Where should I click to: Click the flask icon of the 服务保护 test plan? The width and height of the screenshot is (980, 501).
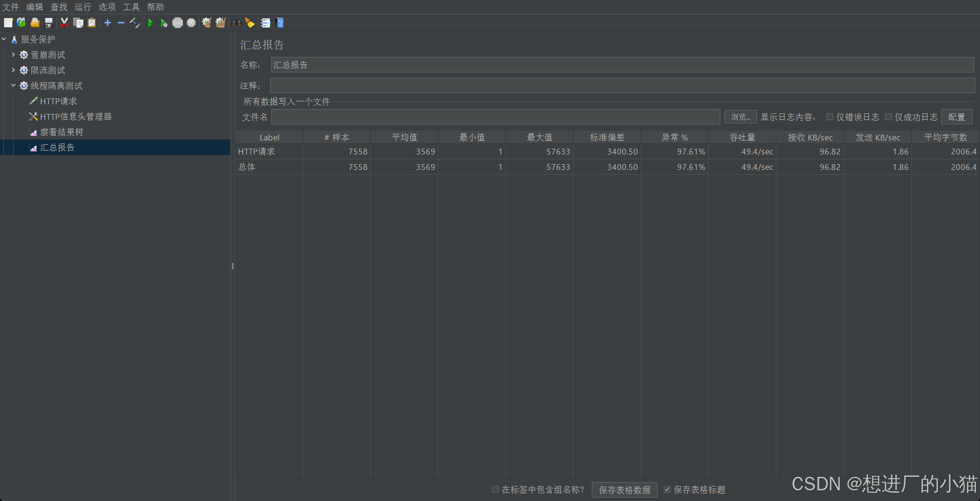(x=14, y=40)
